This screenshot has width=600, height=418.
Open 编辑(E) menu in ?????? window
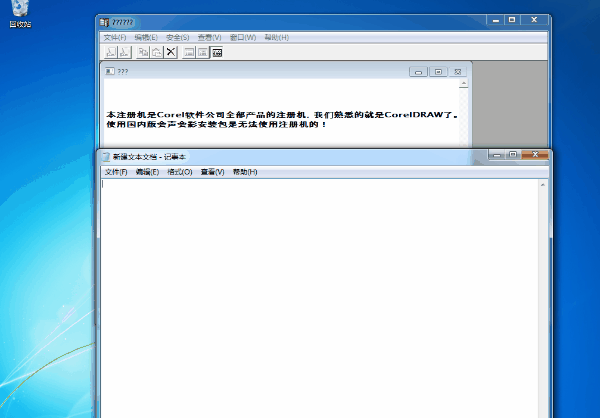click(146, 37)
